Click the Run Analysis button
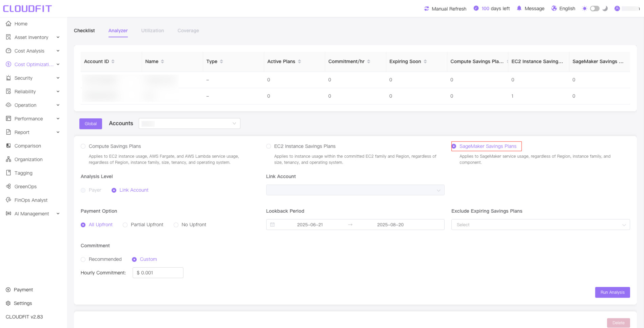 [612, 292]
